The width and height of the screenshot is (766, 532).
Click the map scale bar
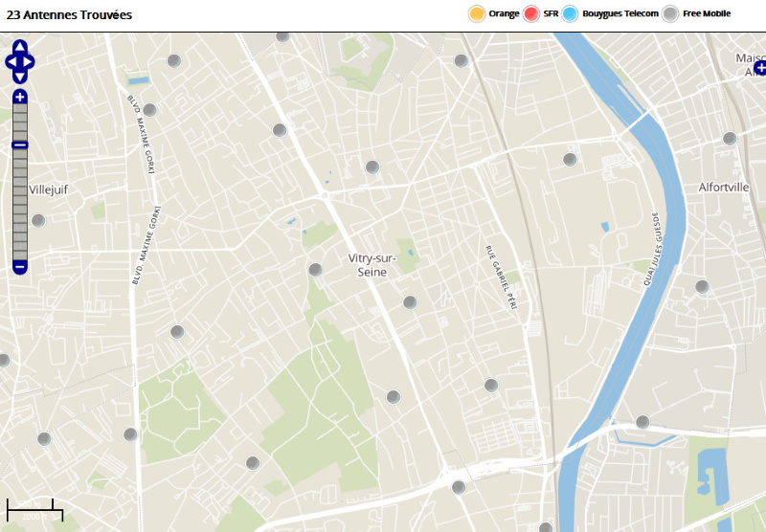(34, 510)
